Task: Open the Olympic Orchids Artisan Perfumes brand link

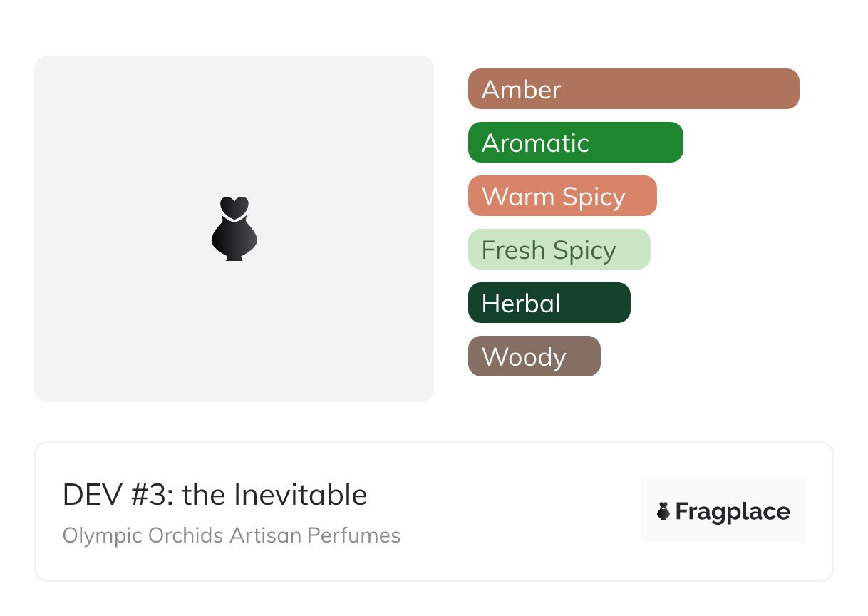Action: point(232,535)
